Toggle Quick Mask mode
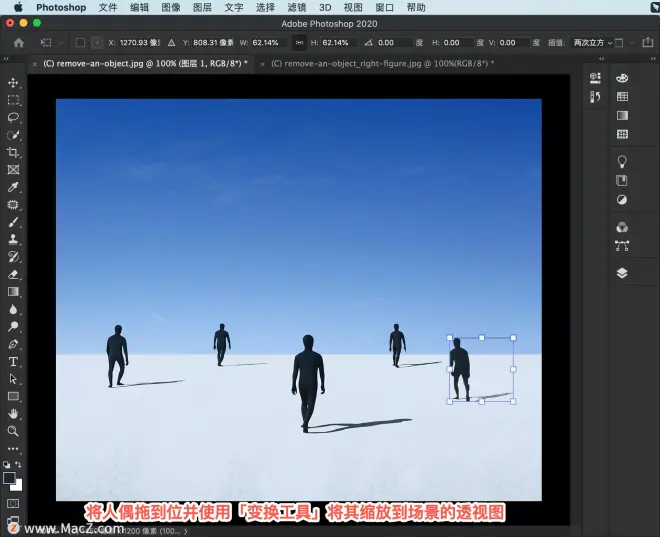Screen dimensions: 660x537 tap(13, 503)
